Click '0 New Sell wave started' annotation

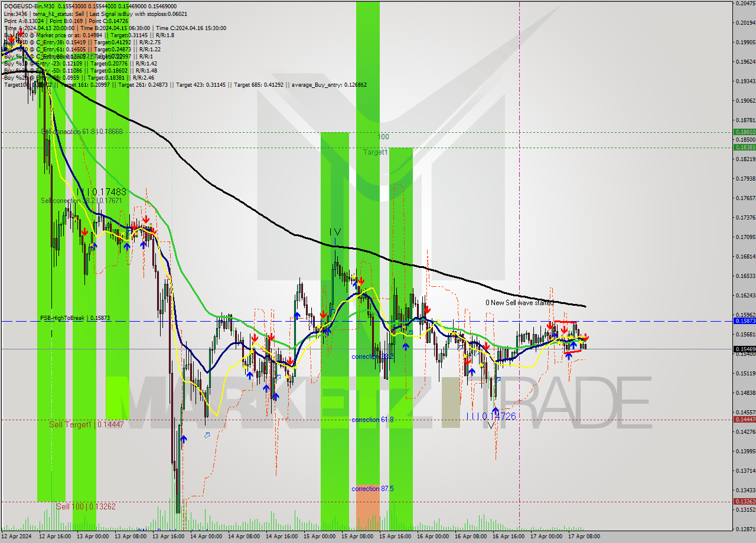(519, 303)
